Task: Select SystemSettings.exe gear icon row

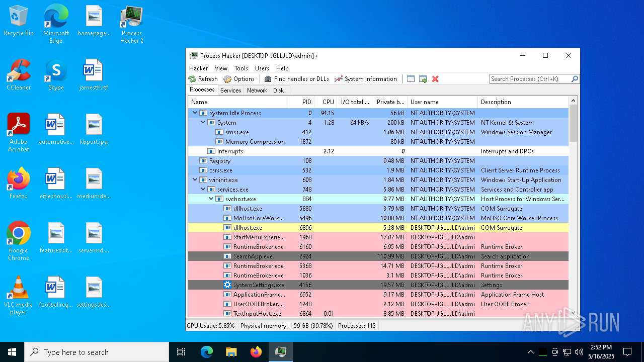Action: (x=378, y=285)
